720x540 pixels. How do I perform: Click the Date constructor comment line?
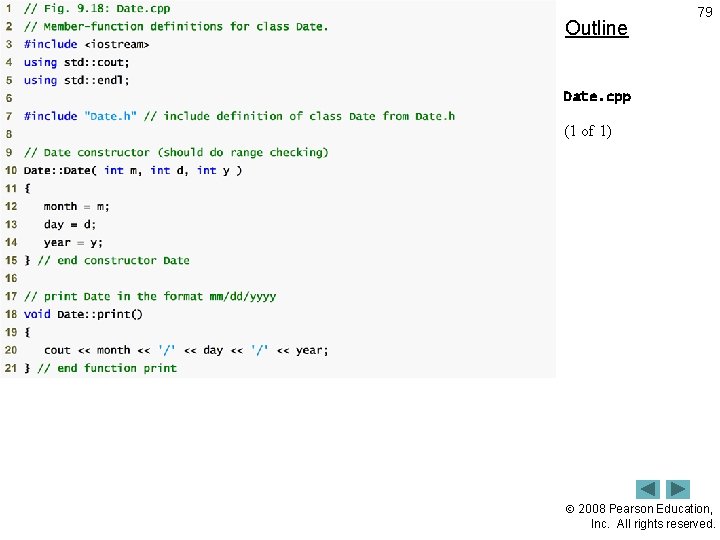point(176,152)
